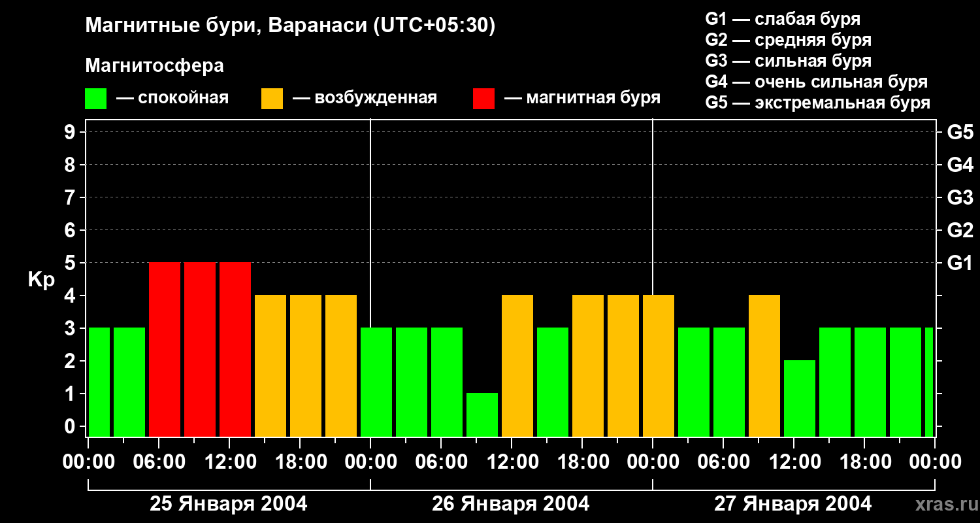Viewport: 980px width, 523px height.
Task: Click the orange Kp 4 bar before 12:00 on 27 January
Action: click(x=764, y=365)
